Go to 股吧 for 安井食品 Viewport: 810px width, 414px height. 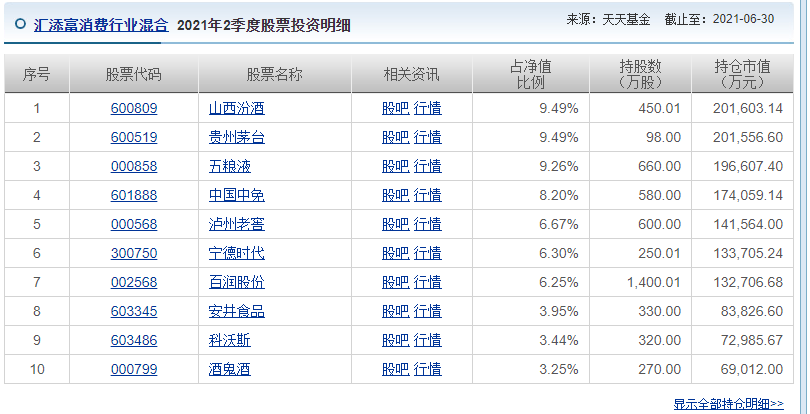tap(396, 311)
